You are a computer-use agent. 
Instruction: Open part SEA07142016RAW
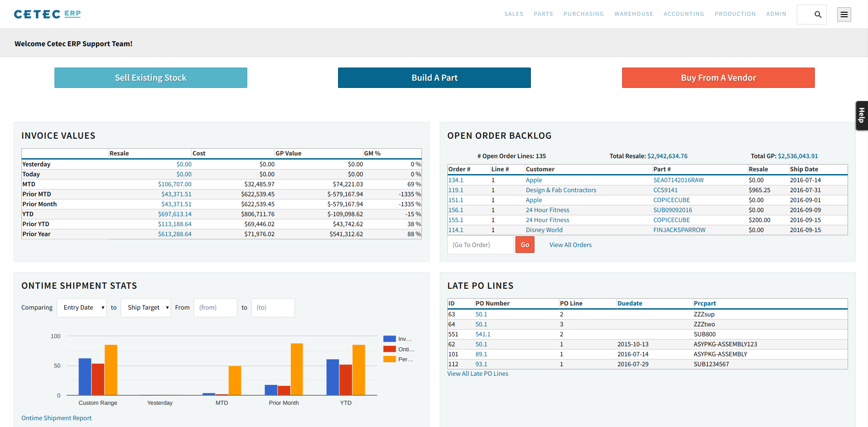coord(678,180)
